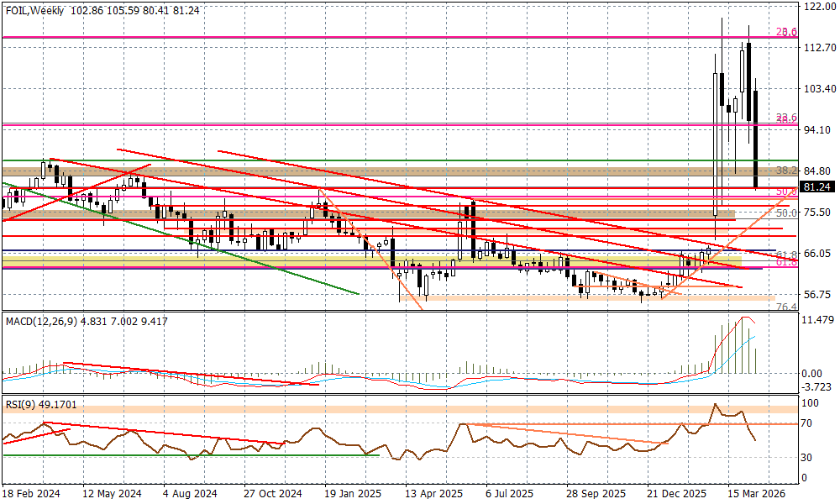Select the current price tag 81.24
Image resolution: width=840 pixels, height=504 pixels.
point(817,187)
